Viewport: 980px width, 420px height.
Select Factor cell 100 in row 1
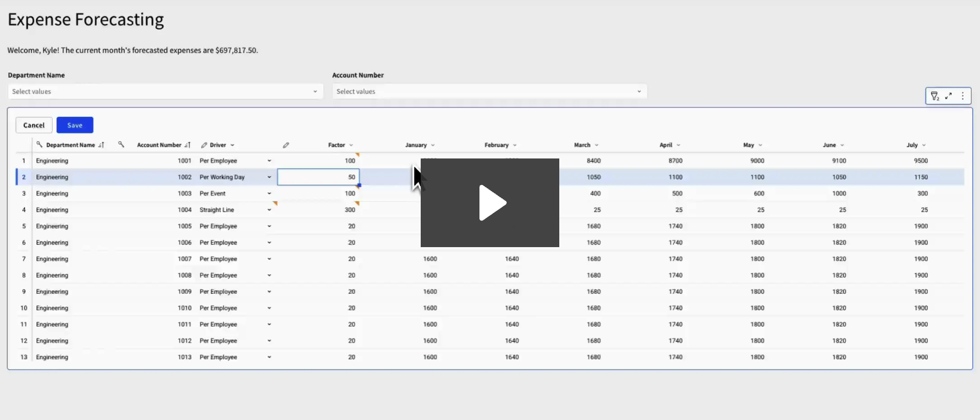click(318, 161)
